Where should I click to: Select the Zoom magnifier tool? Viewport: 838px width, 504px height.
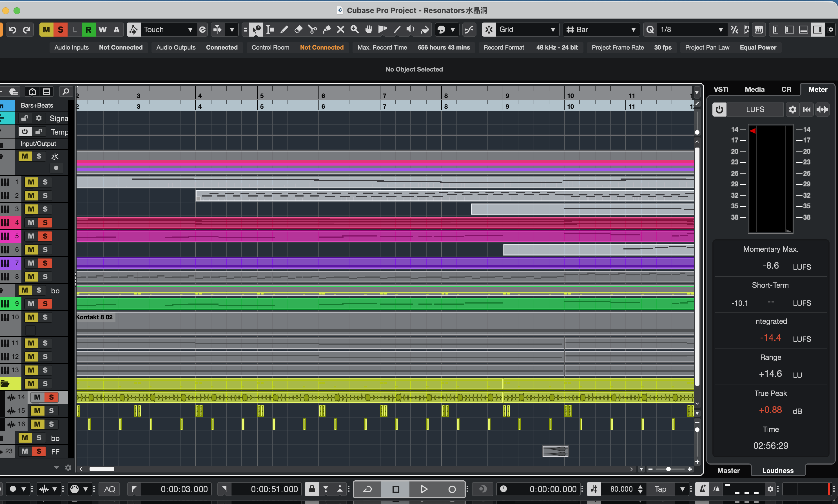(x=355, y=30)
